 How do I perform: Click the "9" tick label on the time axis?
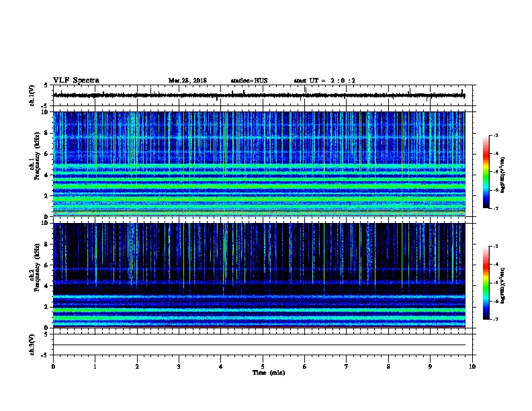[x=430, y=367]
